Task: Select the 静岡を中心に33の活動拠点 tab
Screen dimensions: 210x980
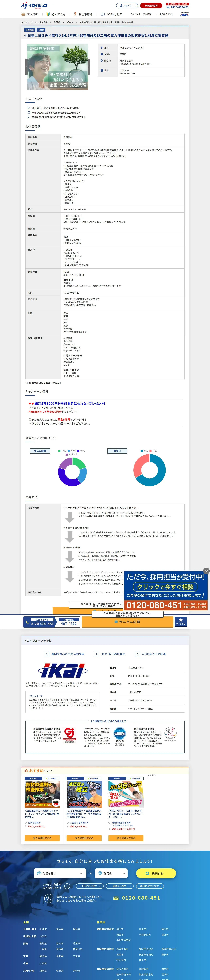Action: [x=64, y=654]
